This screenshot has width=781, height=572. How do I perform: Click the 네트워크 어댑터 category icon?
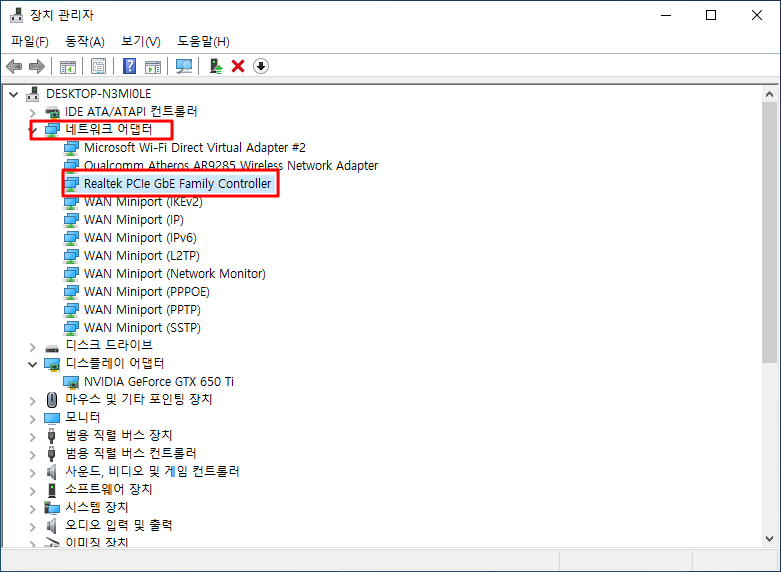point(52,130)
